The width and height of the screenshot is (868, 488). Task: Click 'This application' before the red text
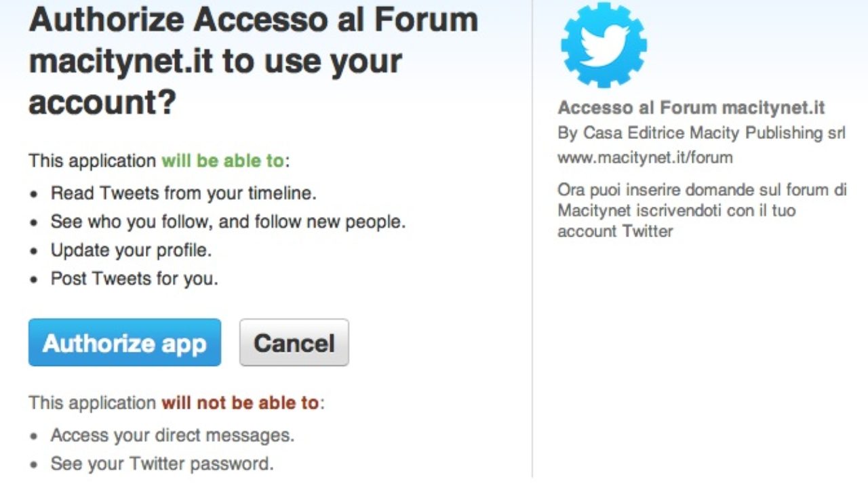(x=92, y=403)
